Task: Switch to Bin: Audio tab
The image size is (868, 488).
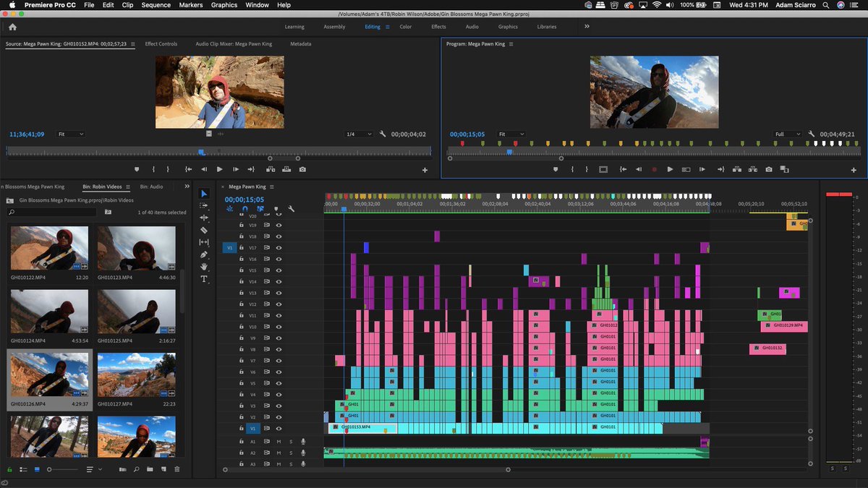Action: [153, 187]
